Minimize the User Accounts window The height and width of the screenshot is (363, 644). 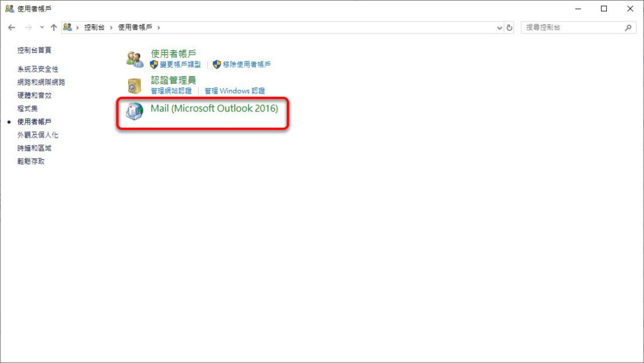(x=579, y=9)
